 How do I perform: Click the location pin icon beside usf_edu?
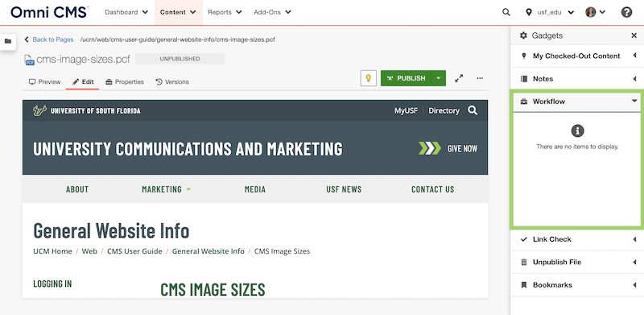[x=529, y=12]
